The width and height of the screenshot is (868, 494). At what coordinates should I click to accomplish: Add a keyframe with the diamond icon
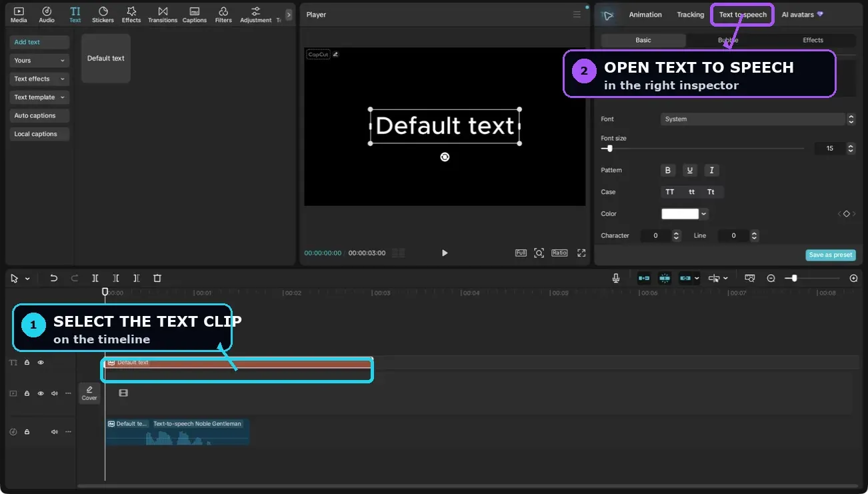(x=846, y=214)
